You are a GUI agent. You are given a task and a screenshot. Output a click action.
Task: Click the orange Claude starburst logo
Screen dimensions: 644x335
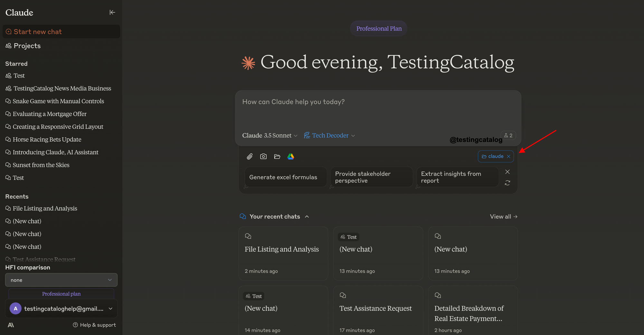click(248, 63)
